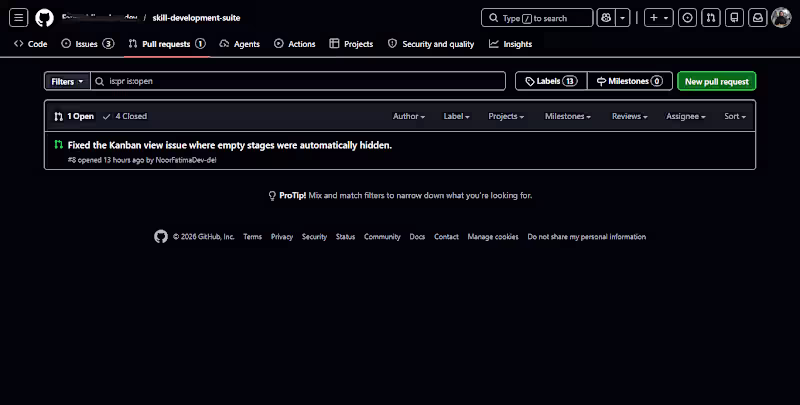
Task: Expand the Projects filter dropdown
Action: [x=506, y=116]
